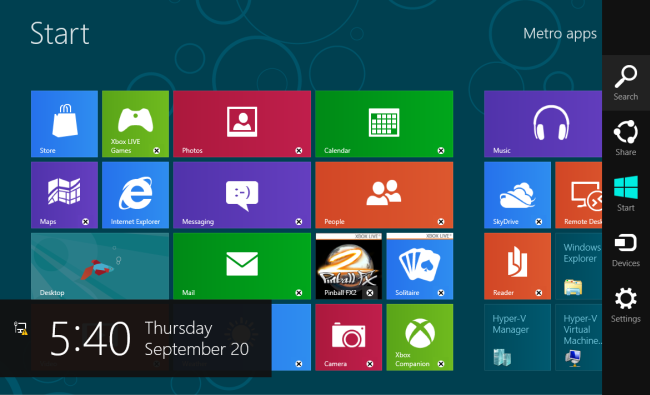Image resolution: width=650 pixels, height=395 pixels.
Task: Launch the Solitaire tile
Action: (x=420, y=266)
